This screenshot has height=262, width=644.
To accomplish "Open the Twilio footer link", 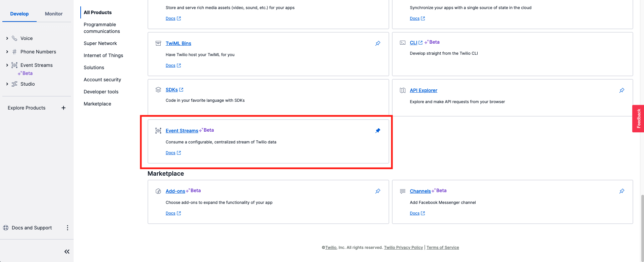I will click(331, 248).
